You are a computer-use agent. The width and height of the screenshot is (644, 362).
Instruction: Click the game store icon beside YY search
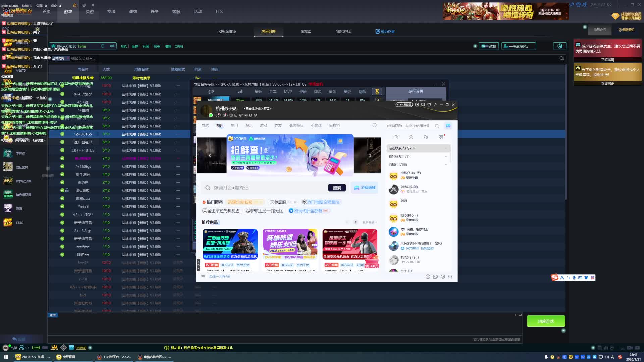(365, 188)
